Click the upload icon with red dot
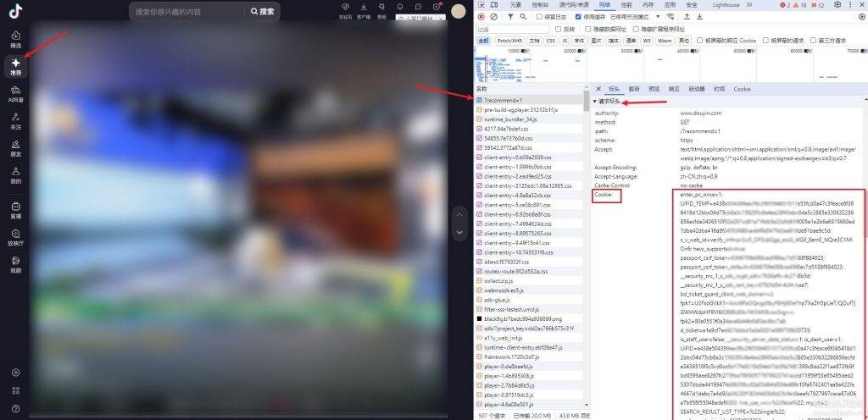 pos(437,7)
